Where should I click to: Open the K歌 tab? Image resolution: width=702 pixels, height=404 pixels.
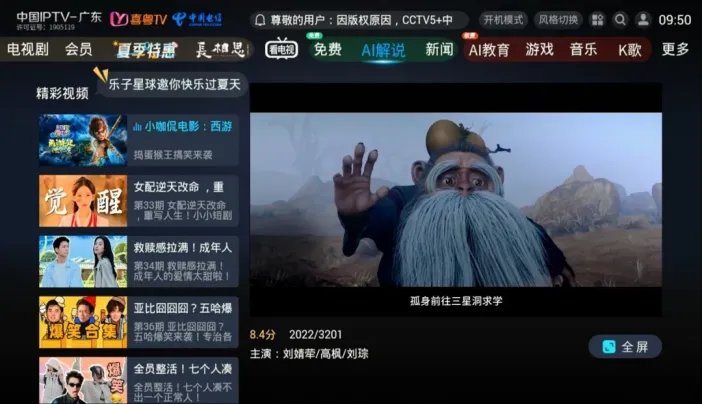[x=630, y=50]
